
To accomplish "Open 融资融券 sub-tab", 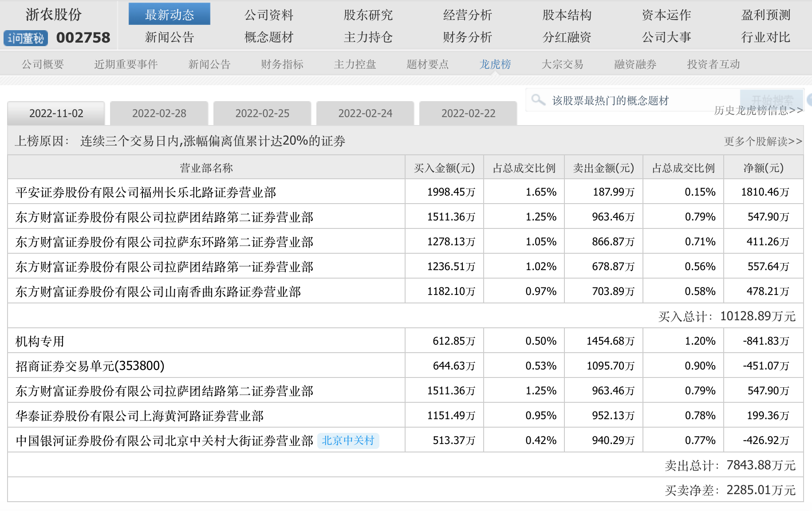I will (635, 64).
